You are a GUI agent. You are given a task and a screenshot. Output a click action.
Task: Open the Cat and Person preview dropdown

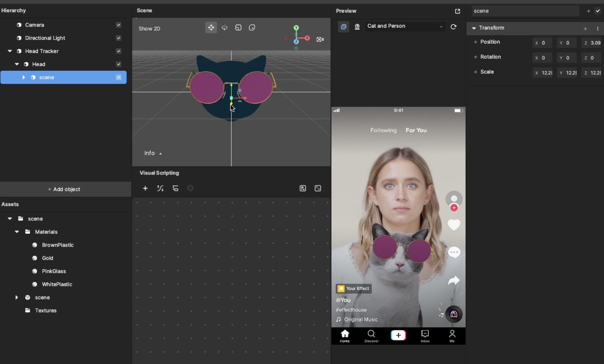click(404, 26)
